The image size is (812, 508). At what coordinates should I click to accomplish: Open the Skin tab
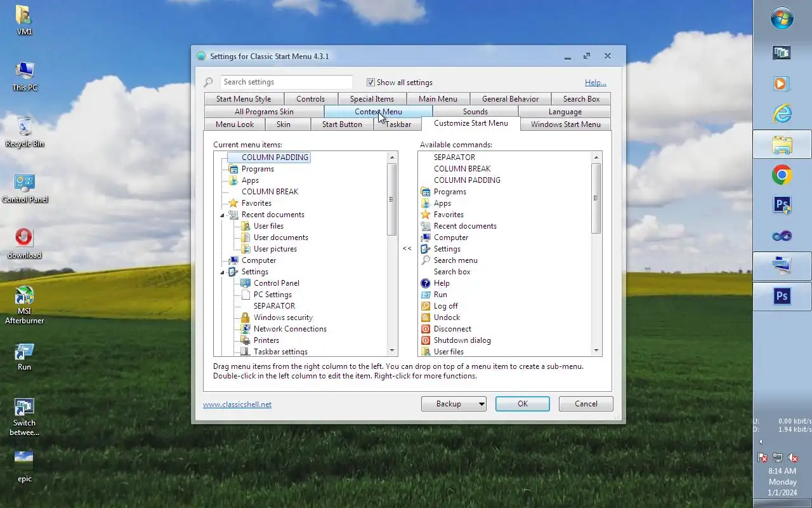coord(284,124)
